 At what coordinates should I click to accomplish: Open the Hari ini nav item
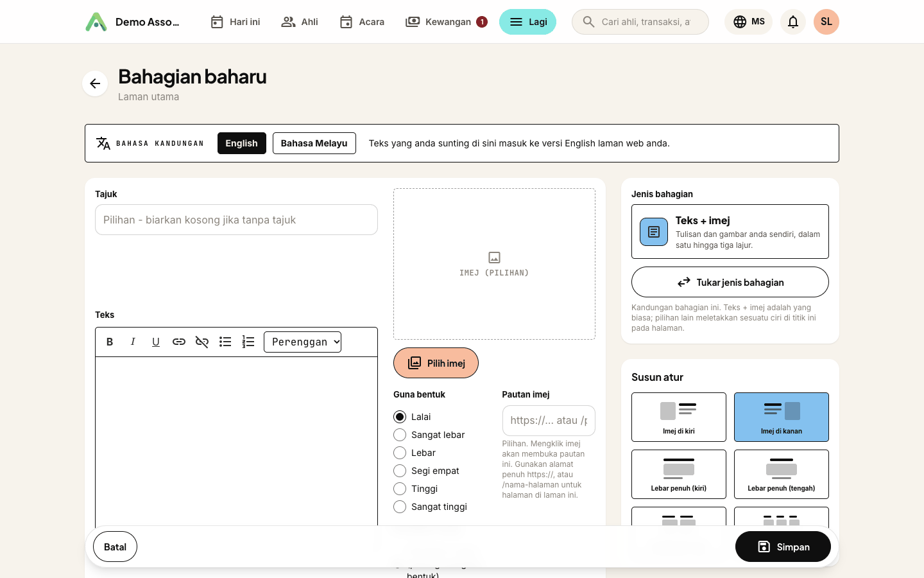235,22
